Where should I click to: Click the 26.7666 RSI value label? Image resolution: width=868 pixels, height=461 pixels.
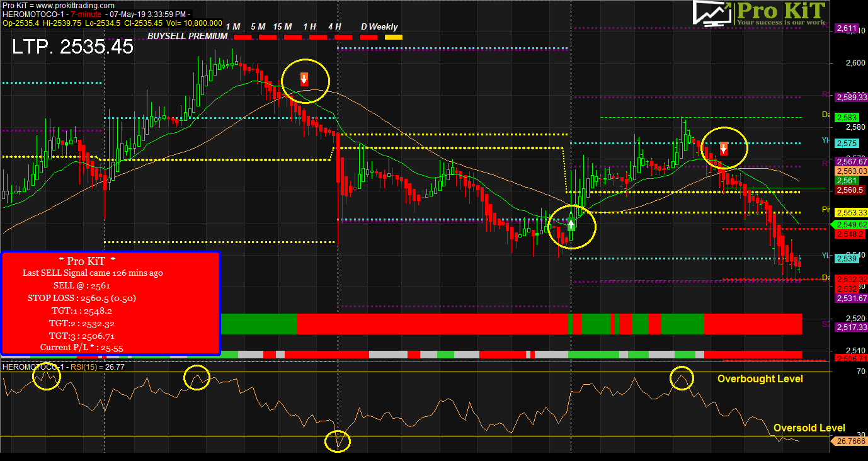[850, 441]
